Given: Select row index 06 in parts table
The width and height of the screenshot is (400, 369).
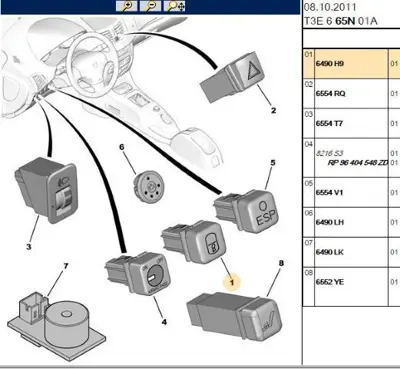Looking at the screenshot, I should [x=309, y=213].
